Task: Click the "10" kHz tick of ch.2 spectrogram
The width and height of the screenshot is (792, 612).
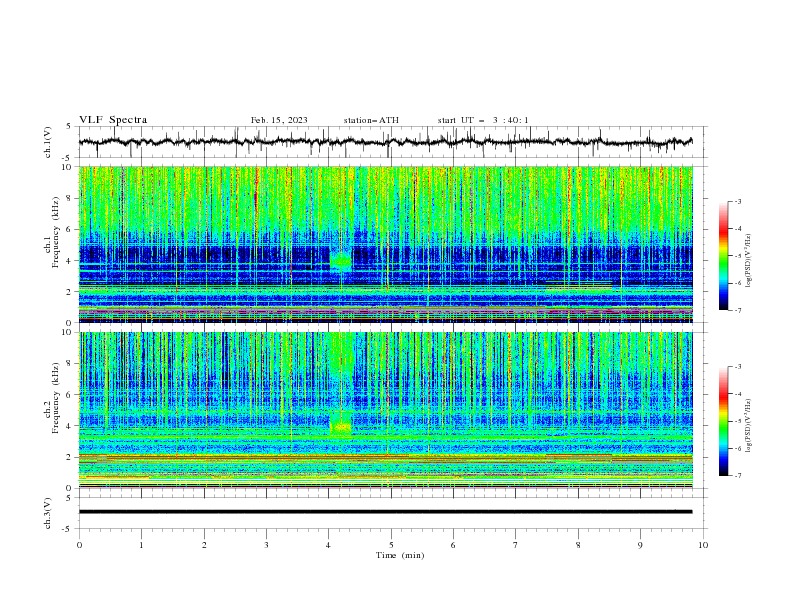Action: click(x=69, y=332)
